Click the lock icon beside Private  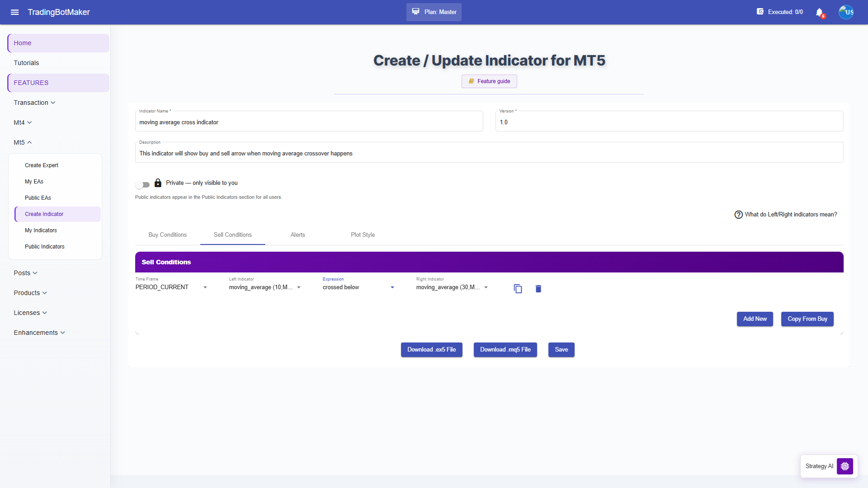(x=158, y=183)
